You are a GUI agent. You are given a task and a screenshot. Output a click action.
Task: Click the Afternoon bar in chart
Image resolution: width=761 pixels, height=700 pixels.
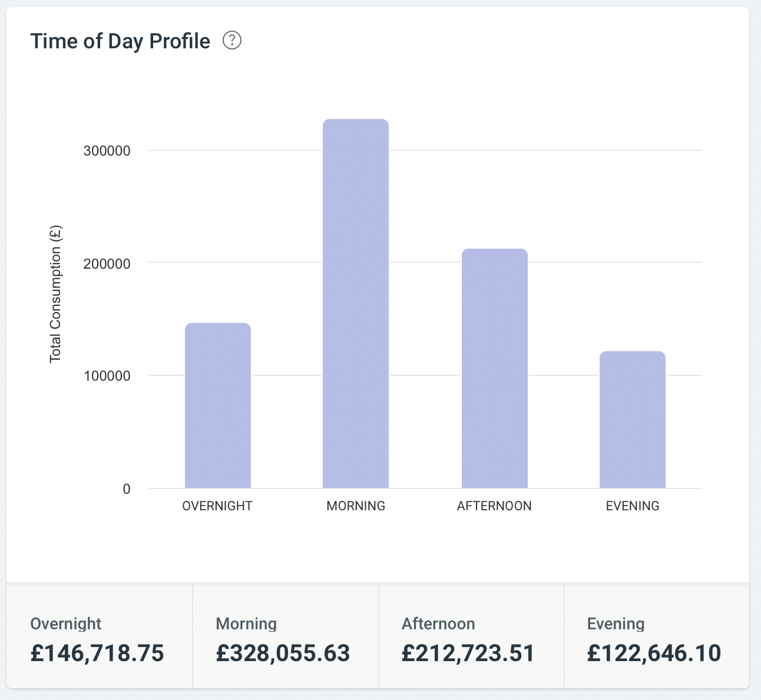point(494,368)
